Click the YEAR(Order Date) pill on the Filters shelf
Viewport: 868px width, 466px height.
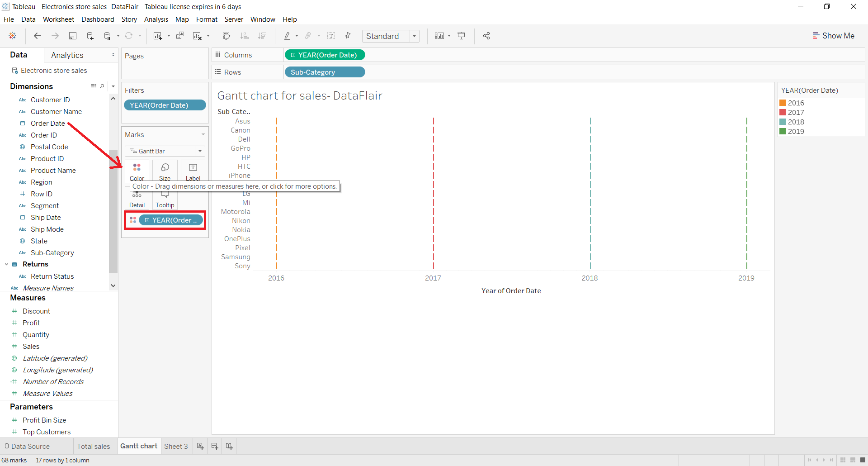click(165, 105)
